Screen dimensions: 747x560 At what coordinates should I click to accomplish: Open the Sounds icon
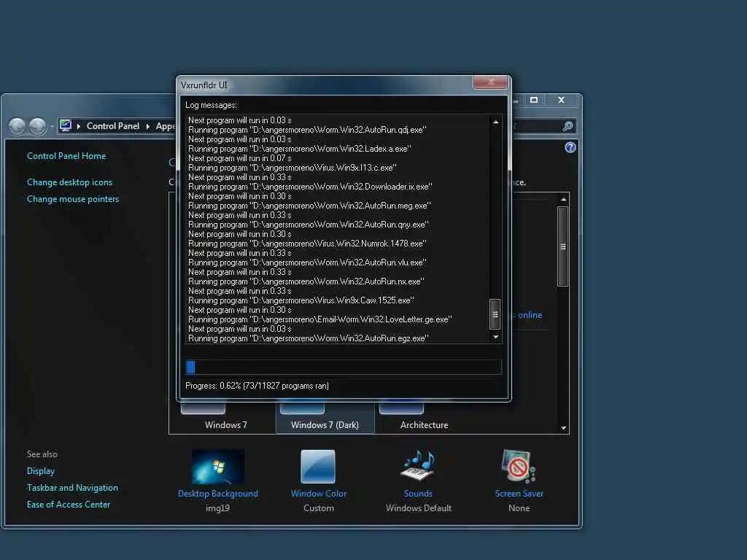[x=418, y=465]
